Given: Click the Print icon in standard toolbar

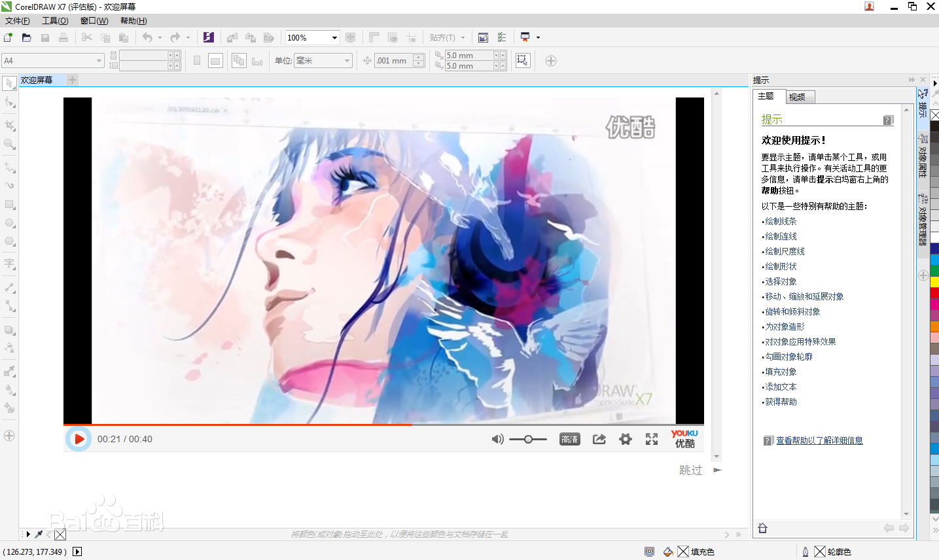Looking at the screenshot, I should [x=63, y=38].
